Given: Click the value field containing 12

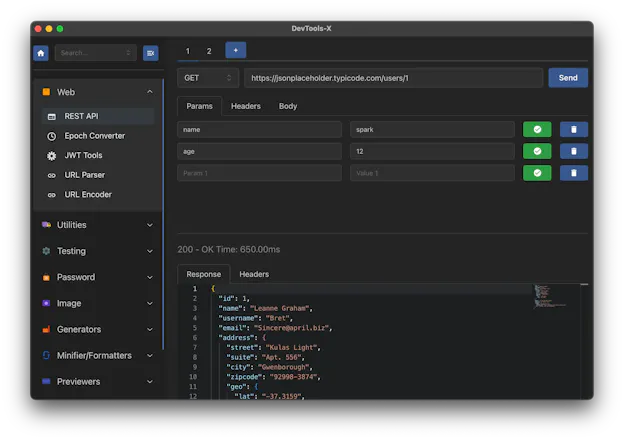Looking at the screenshot, I should click(x=432, y=151).
